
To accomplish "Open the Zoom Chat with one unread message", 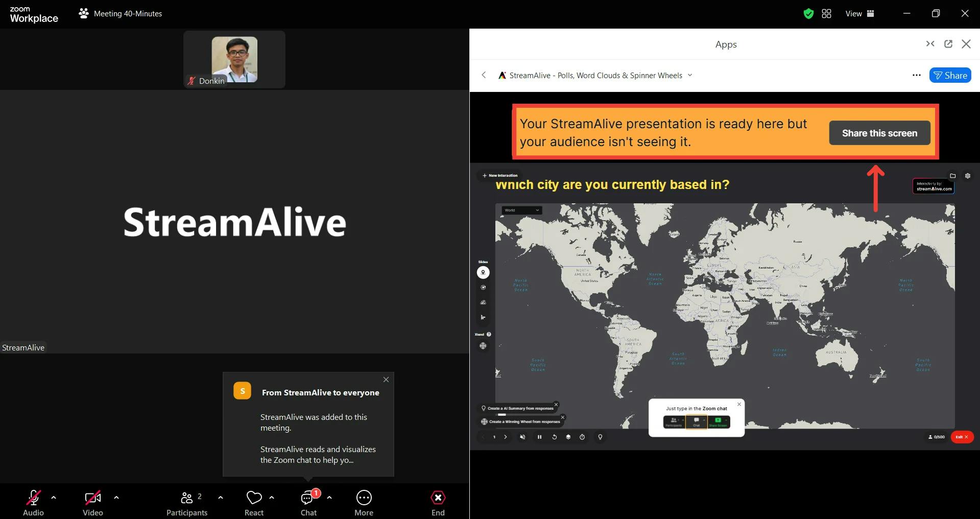I will click(x=308, y=503).
